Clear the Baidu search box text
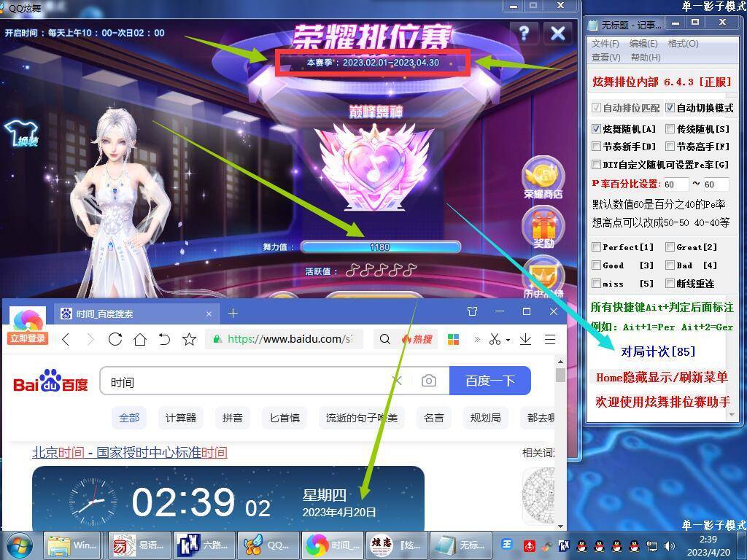747x560 pixels. pos(398,381)
